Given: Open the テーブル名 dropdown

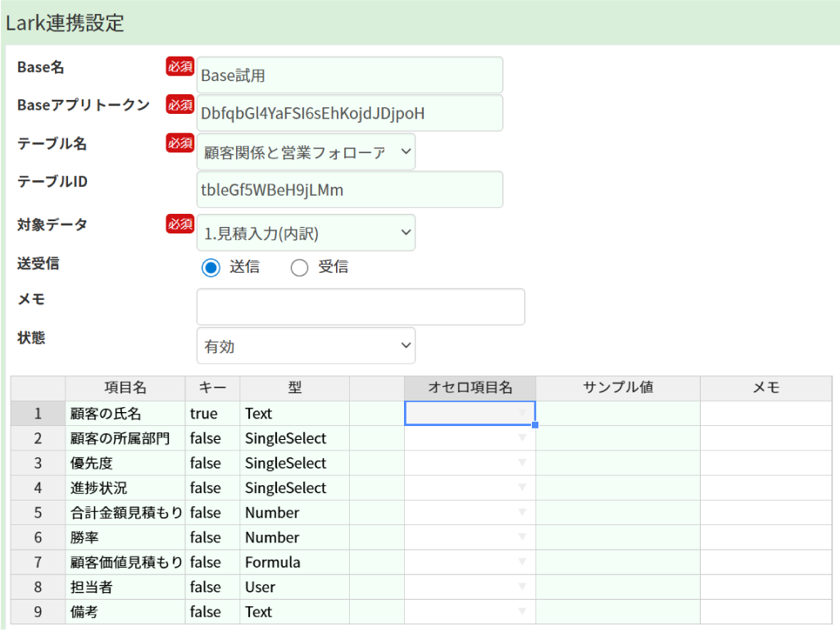Looking at the screenshot, I should 306,152.
